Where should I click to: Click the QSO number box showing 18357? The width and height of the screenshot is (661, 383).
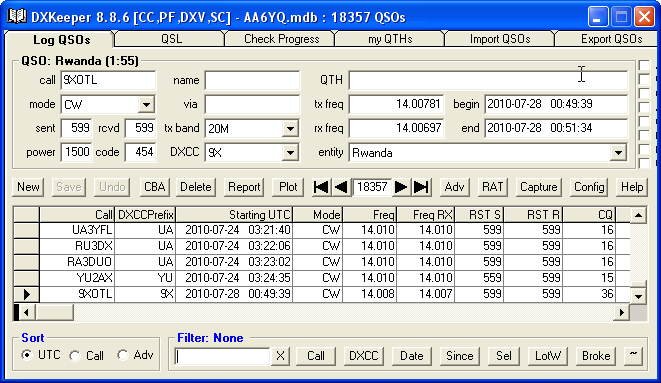click(372, 187)
